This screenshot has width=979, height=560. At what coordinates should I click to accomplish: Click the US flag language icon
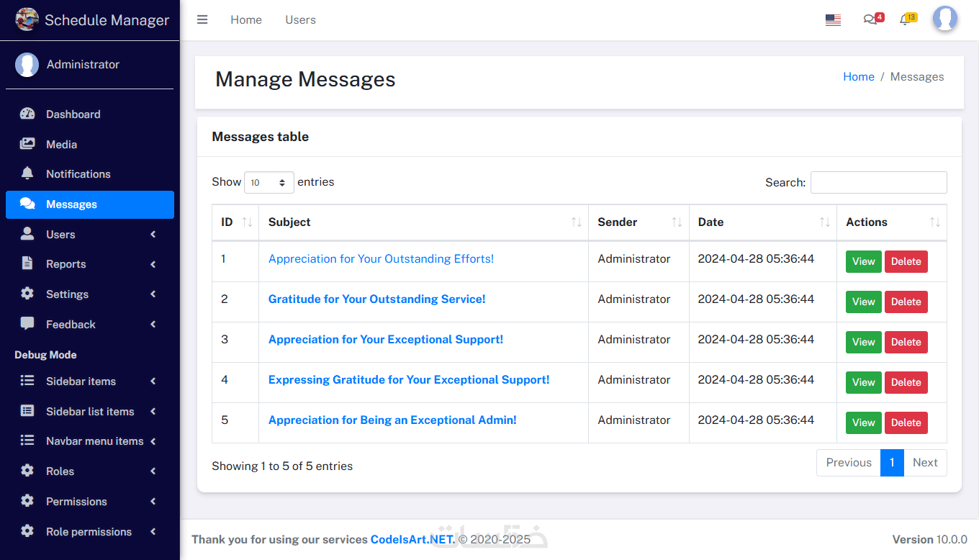[833, 20]
